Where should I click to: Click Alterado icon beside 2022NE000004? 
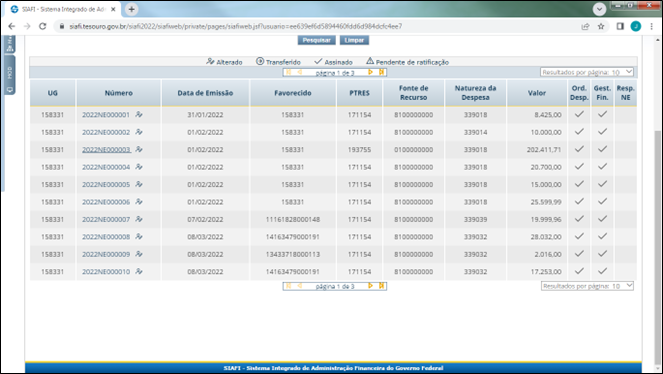pos(139,167)
